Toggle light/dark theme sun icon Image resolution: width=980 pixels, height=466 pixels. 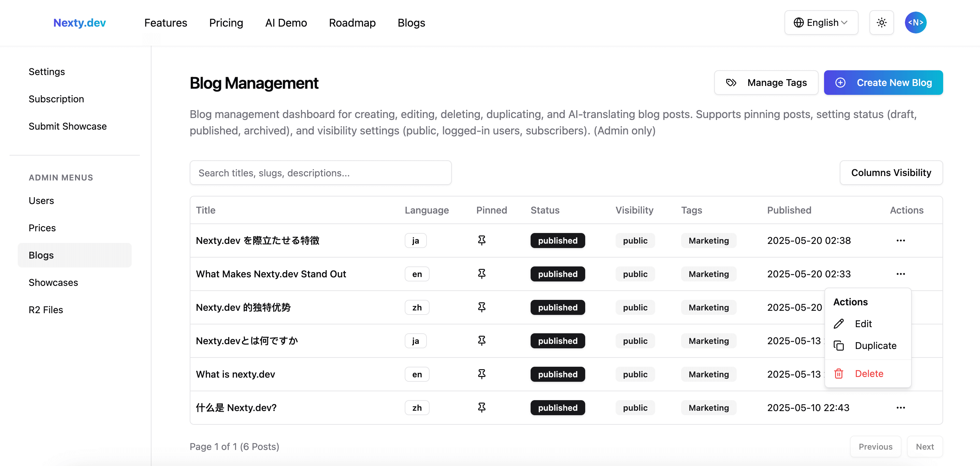881,23
